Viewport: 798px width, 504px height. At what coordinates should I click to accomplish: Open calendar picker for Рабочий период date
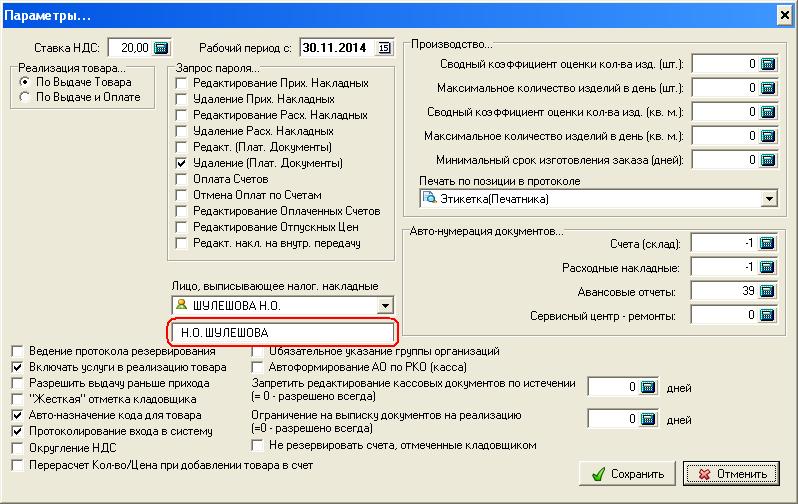pyautogui.click(x=384, y=48)
